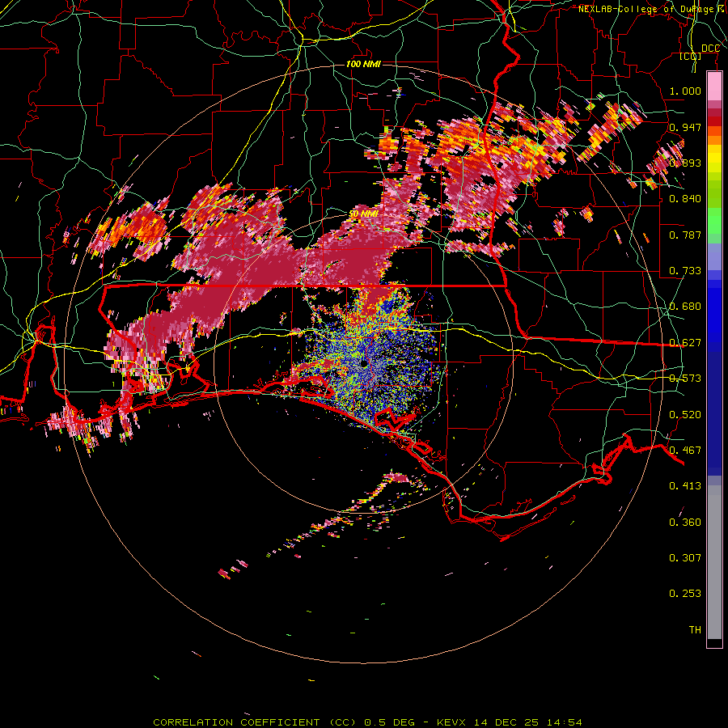Image resolution: width=728 pixels, height=728 pixels.
Task: Click the 0.893 scale value
Action: click(685, 163)
